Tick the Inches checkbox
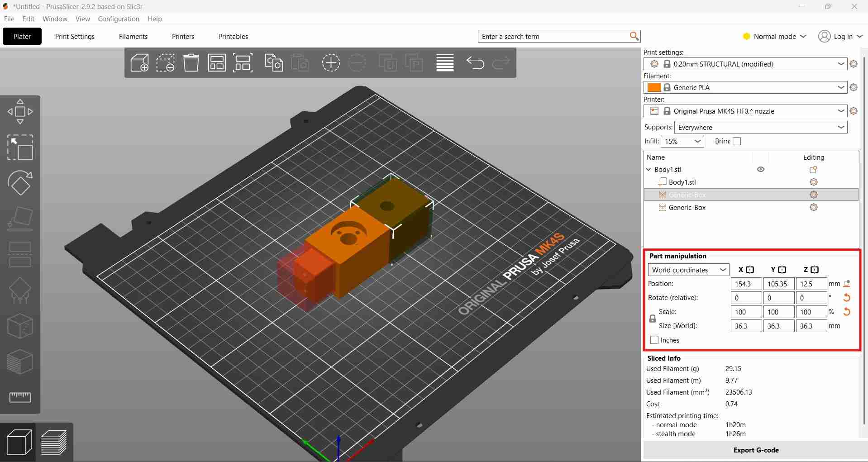868x462 pixels. (x=654, y=340)
